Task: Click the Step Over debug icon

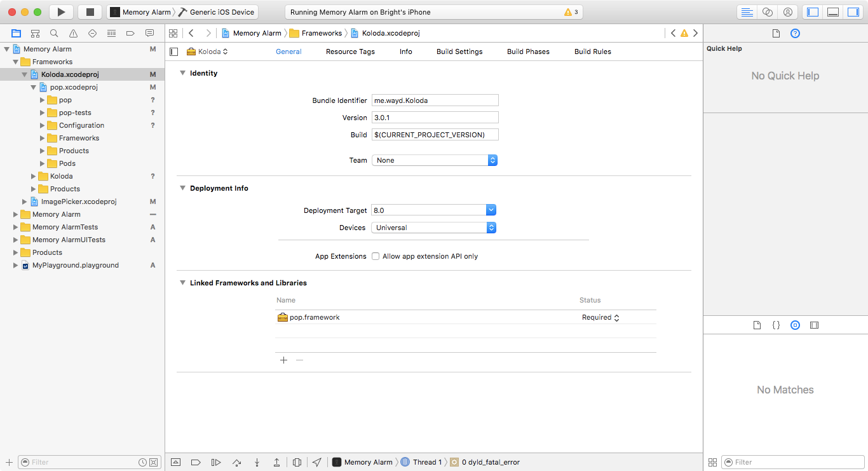Action: pyautogui.click(x=236, y=462)
